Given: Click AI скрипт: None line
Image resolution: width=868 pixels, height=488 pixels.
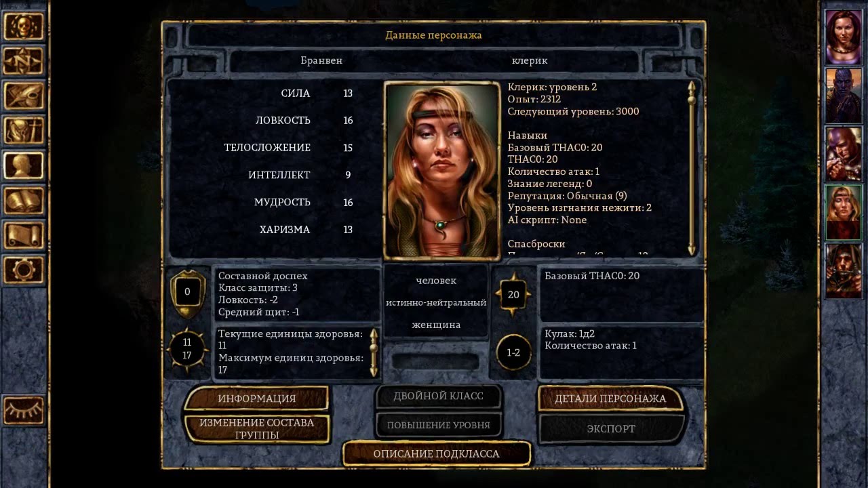Looking at the screenshot, I should 547,220.
